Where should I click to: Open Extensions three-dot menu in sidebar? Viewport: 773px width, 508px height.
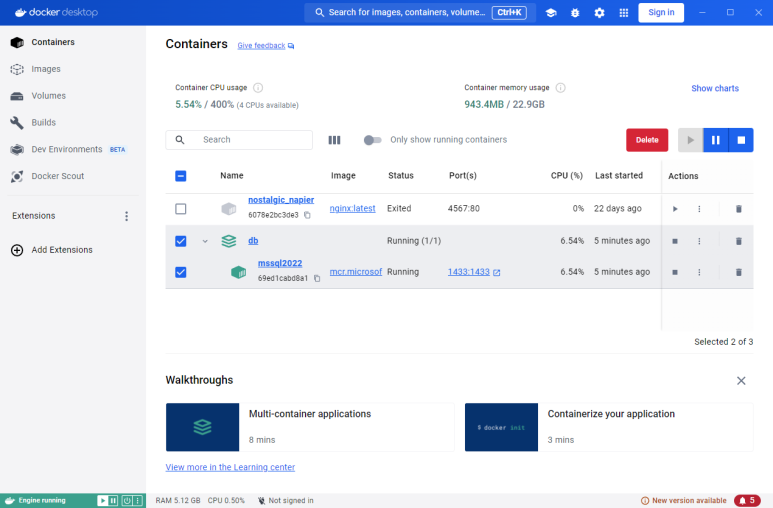pyautogui.click(x=127, y=216)
